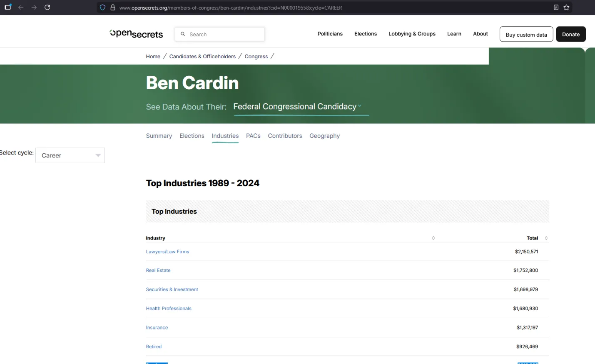The height and width of the screenshot is (364, 595).
Task: Switch to Summary tab
Action: 159,136
